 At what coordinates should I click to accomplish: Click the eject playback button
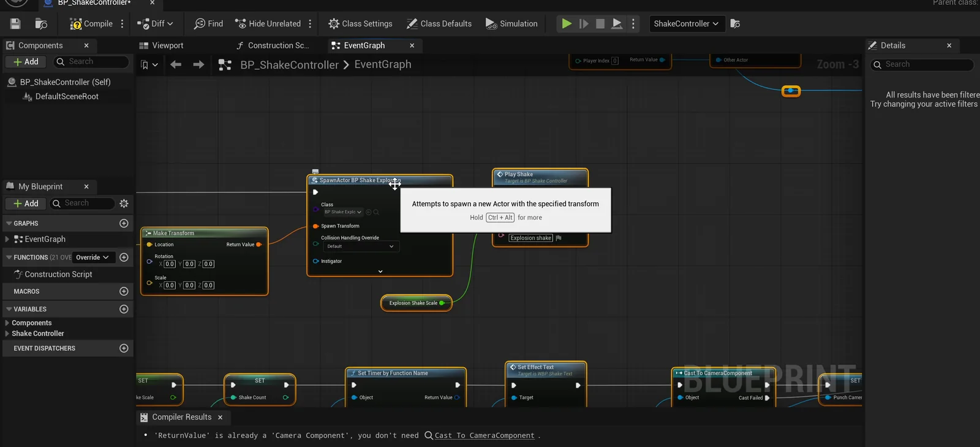coord(617,23)
